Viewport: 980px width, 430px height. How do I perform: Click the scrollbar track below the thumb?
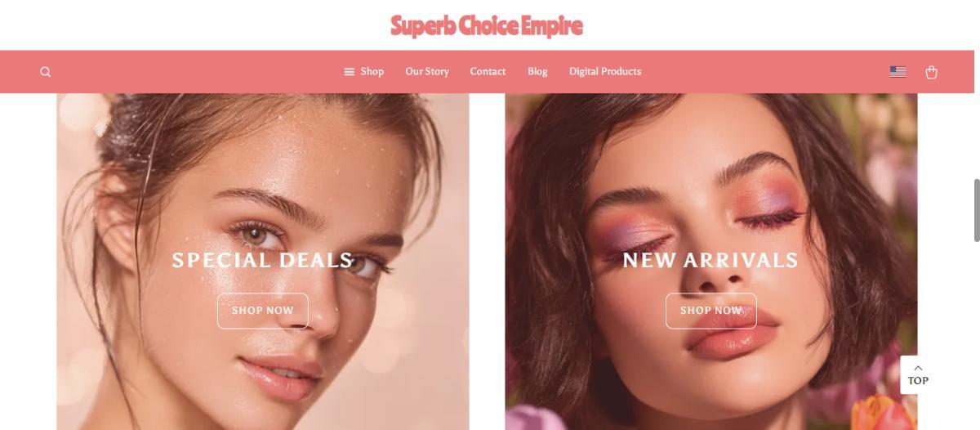[976, 335]
